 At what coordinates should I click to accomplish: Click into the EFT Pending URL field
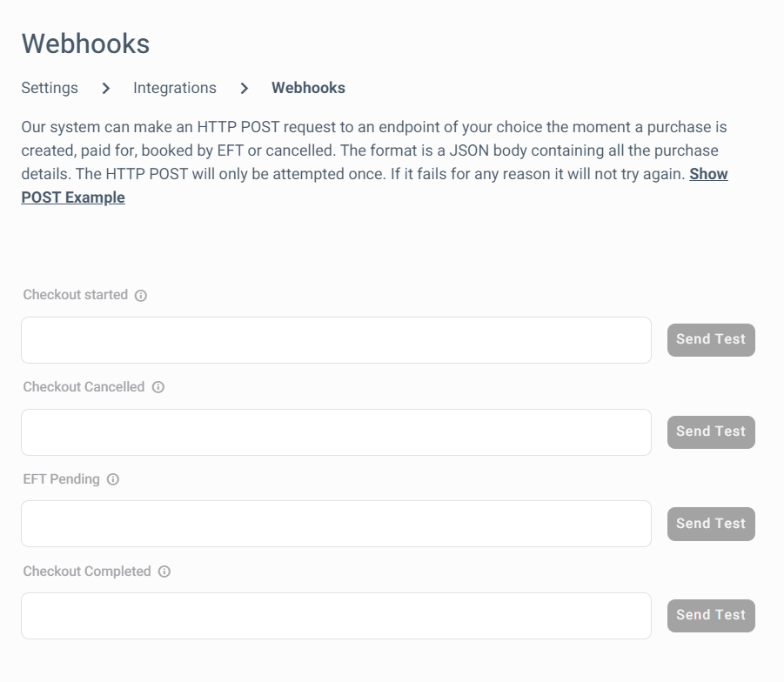pos(336,524)
